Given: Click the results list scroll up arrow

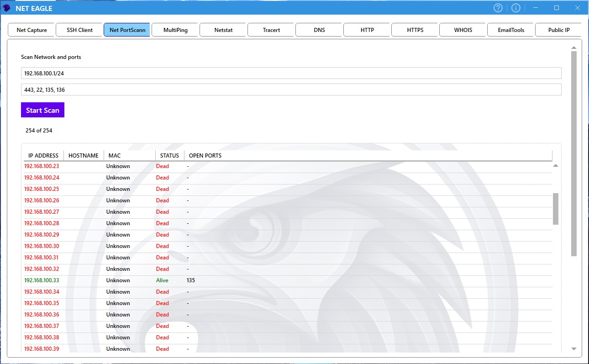Looking at the screenshot, I should pos(556,166).
